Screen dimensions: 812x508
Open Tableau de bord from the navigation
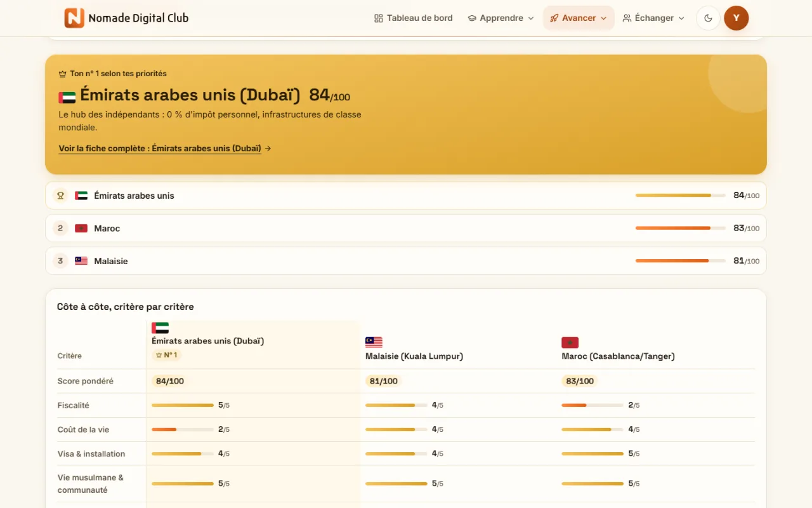click(x=414, y=18)
